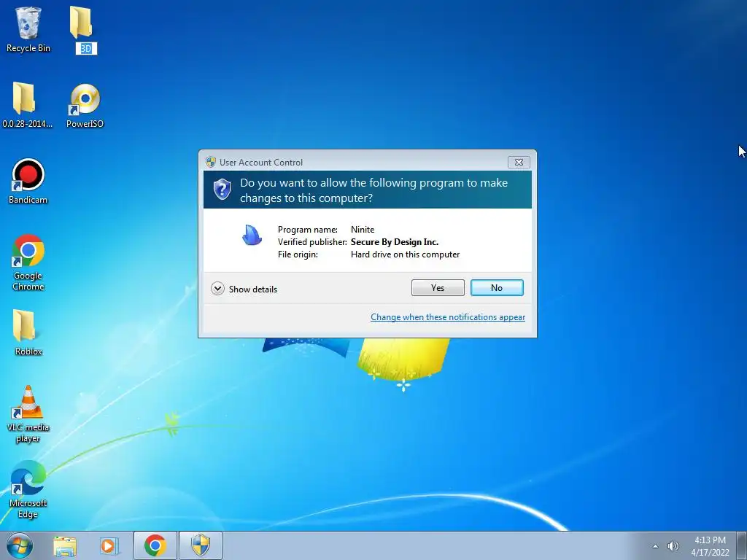The width and height of the screenshot is (747, 560).
Task: Select the VLC media player shortcut
Action: pyautogui.click(x=28, y=413)
